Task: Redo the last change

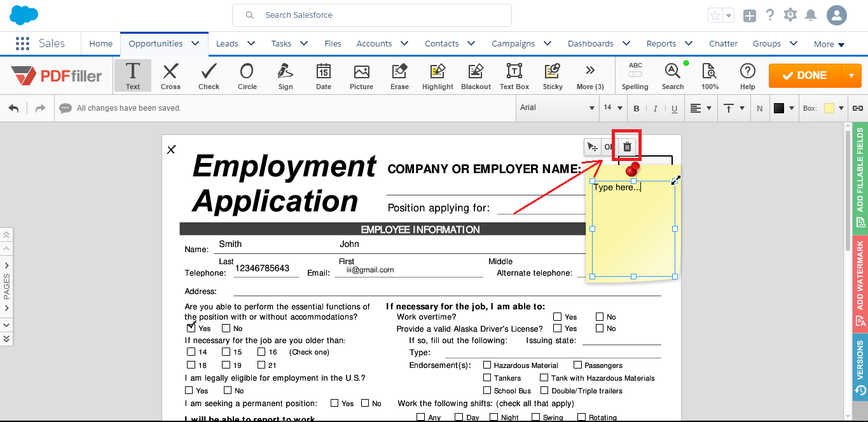Action: click(40, 108)
